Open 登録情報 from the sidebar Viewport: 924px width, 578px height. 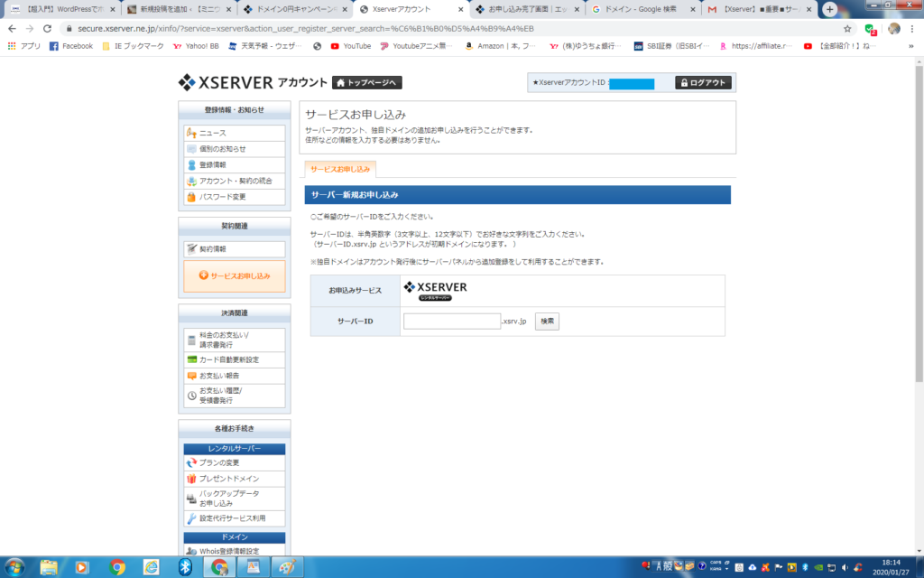(x=213, y=165)
